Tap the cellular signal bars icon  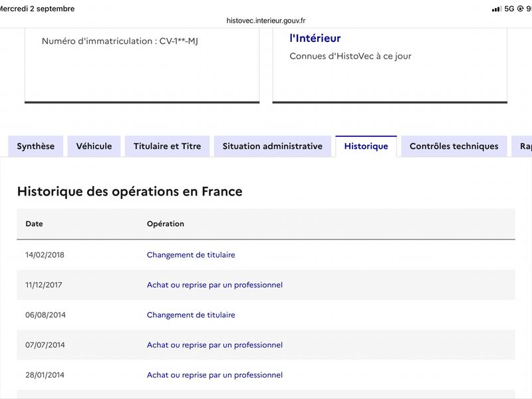point(497,9)
